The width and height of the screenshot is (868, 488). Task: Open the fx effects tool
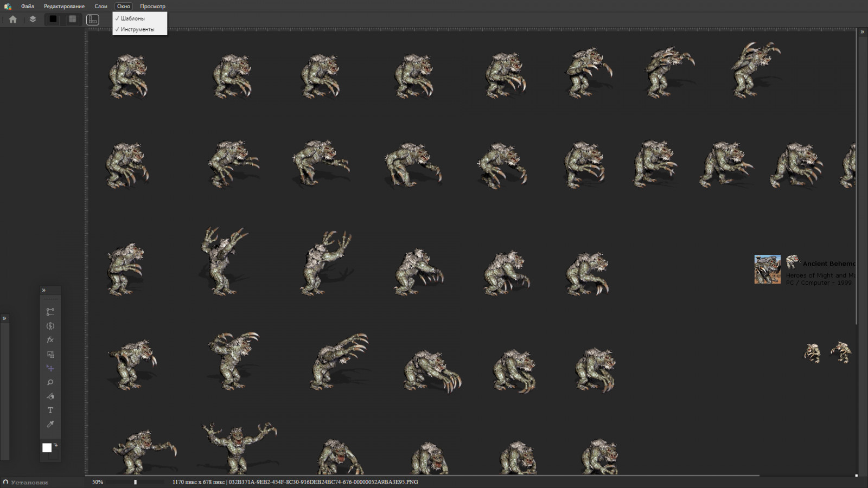(50, 340)
